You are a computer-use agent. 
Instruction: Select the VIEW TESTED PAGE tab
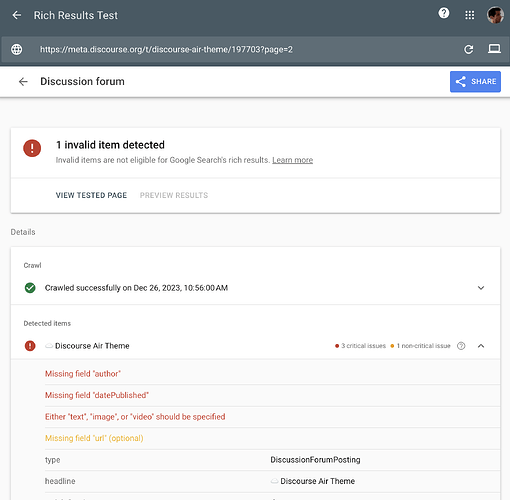click(91, 195)
